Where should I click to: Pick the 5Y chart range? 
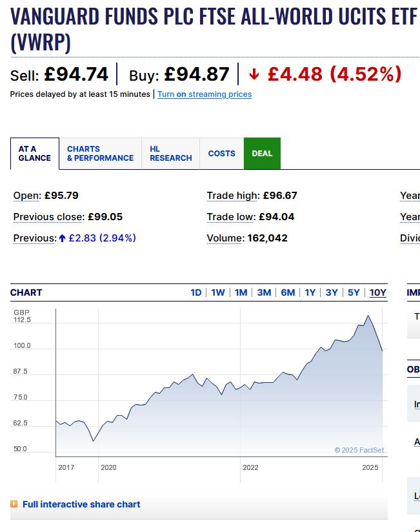pyautogui.click(x=354, y=292)
